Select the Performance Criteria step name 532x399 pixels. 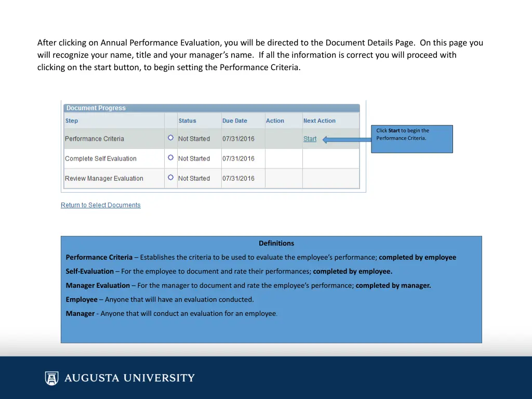coord(95,139)
